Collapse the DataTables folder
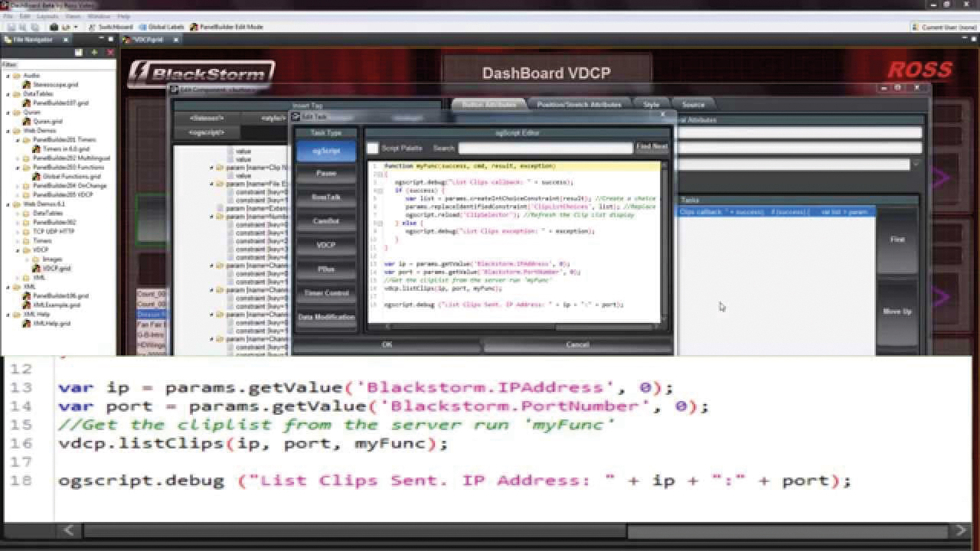The height and width of the screenshot is (551, 980). (x=8, y=94)
